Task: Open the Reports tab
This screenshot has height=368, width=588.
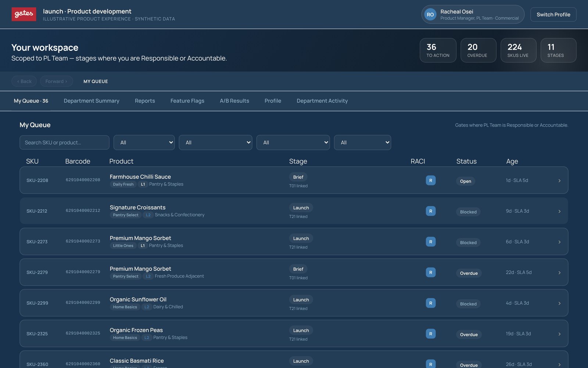Action: [x=145, y=101]
